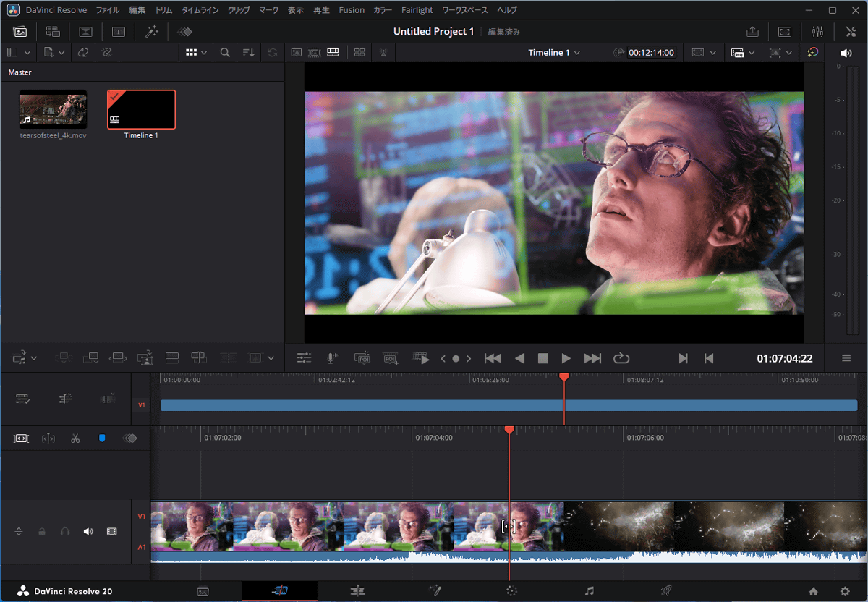Click the voiceover microphone icon
868x602 pixels.
pyautogui.click(x=332, y=358)
